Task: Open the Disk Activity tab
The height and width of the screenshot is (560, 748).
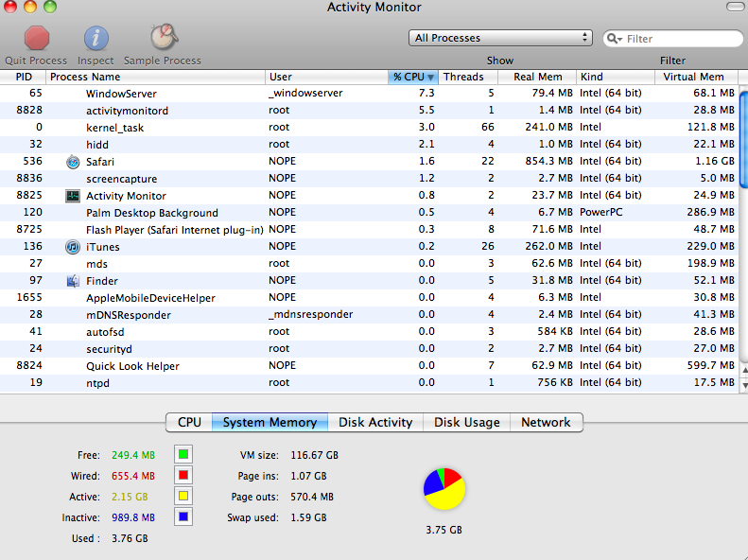Action: [x=375, y=422]
